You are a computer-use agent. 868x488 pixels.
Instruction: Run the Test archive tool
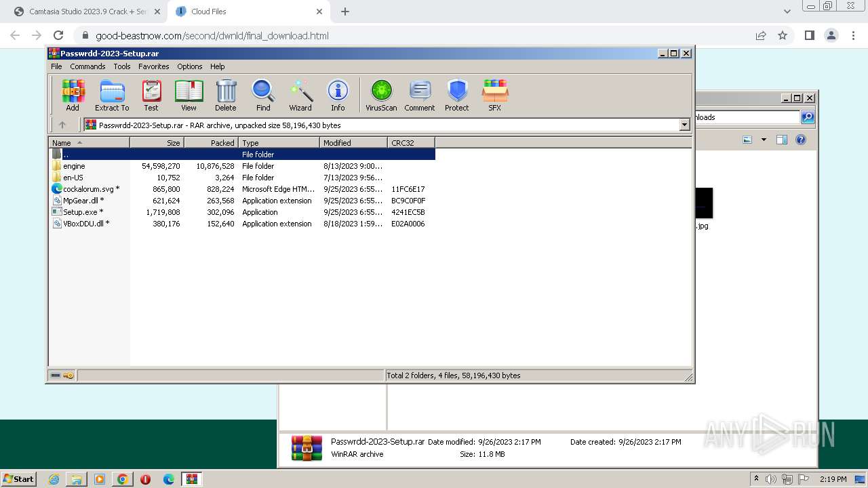[151, 95]
